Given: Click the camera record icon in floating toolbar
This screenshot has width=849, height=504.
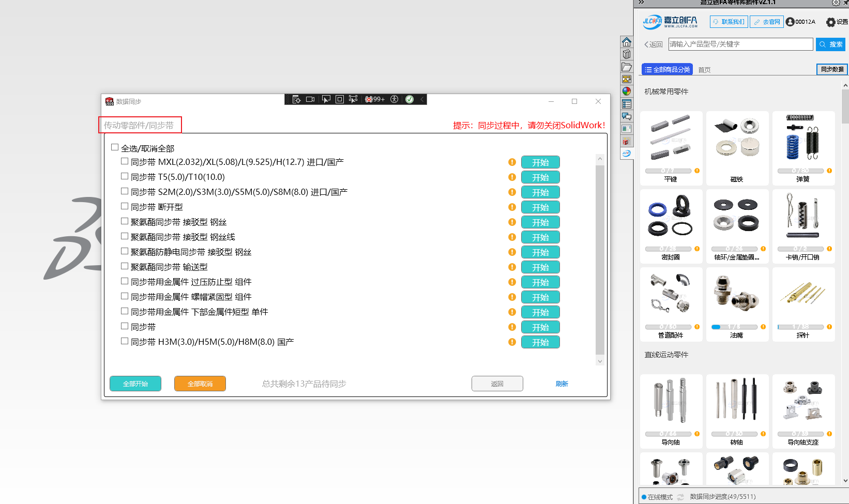Looking at the screenshot, I should pyautogui.click(x=310, y=99).
